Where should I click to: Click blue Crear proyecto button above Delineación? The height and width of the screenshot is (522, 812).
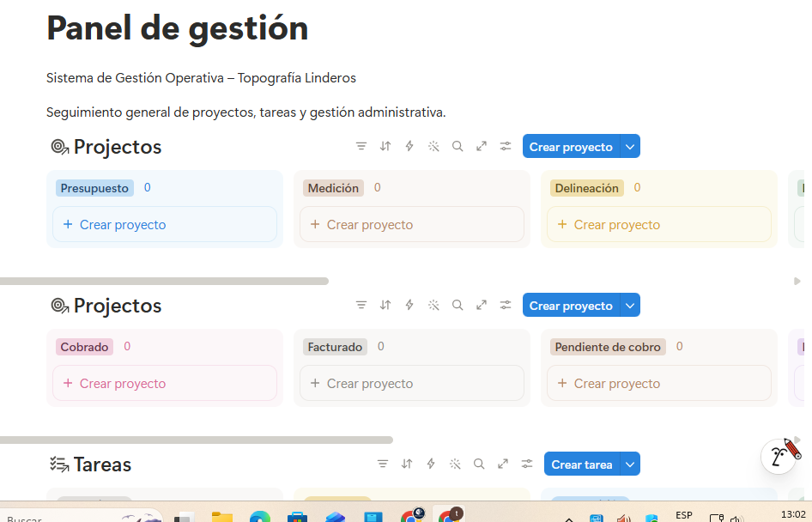click(x=571, y=147)
